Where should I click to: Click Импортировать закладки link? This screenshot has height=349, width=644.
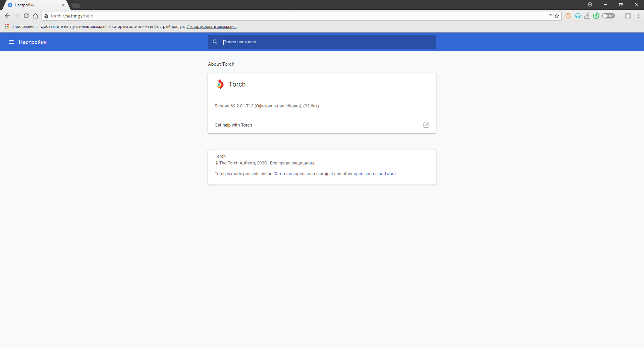pos(211,27)
